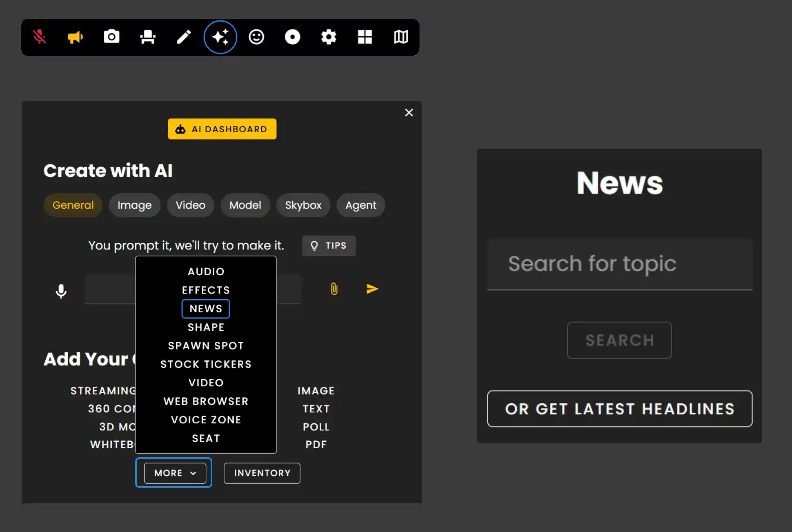Toggle the record button in toolbar
792x532 pixels.
[292, 37]
